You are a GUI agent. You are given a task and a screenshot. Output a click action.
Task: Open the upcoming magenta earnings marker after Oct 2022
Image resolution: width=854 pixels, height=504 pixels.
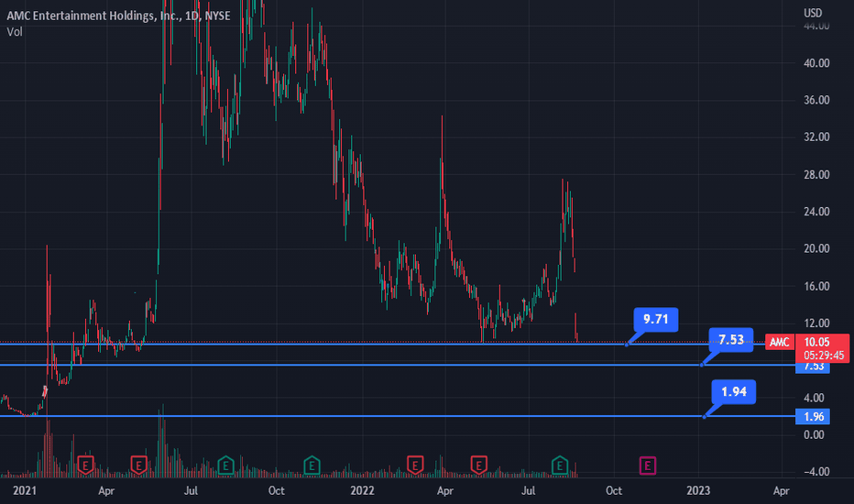tap(648, 466)
